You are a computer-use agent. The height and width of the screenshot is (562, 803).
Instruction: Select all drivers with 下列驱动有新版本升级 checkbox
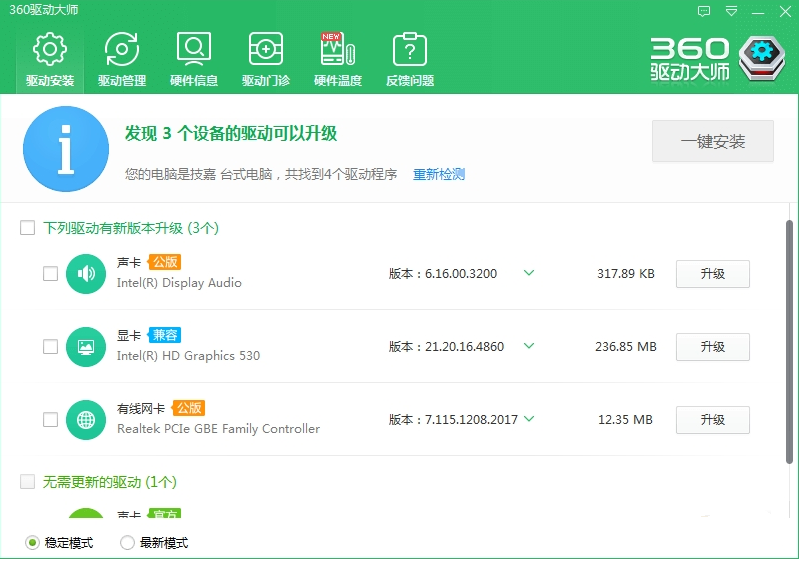click(x=28, y=228)
